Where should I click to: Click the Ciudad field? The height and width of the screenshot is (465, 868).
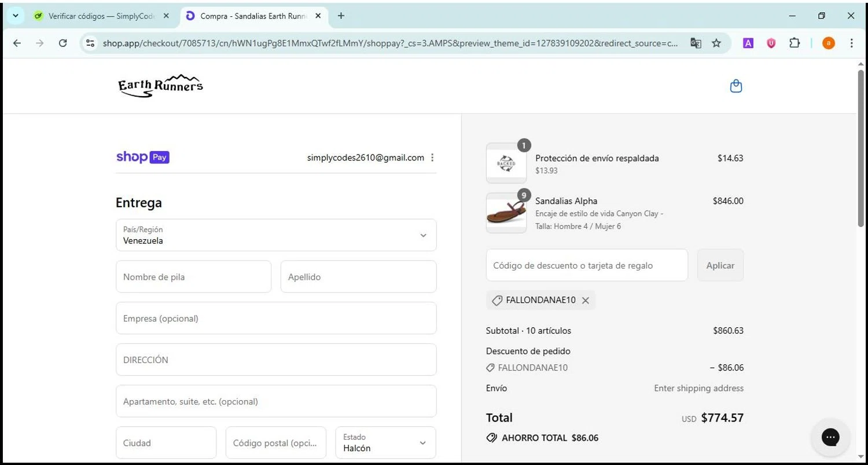click(166, 443)
